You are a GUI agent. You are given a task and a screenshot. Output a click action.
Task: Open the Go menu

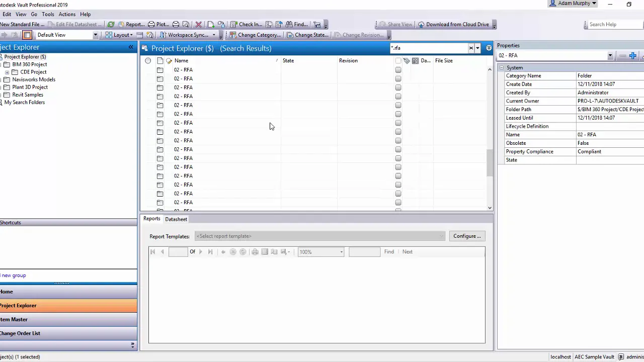(x=34, y=14)
